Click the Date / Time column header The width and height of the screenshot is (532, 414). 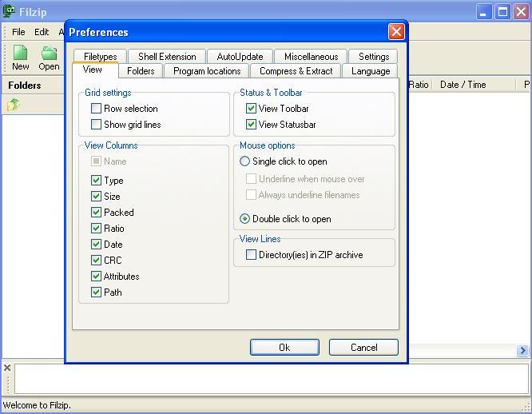click(474, 85)
